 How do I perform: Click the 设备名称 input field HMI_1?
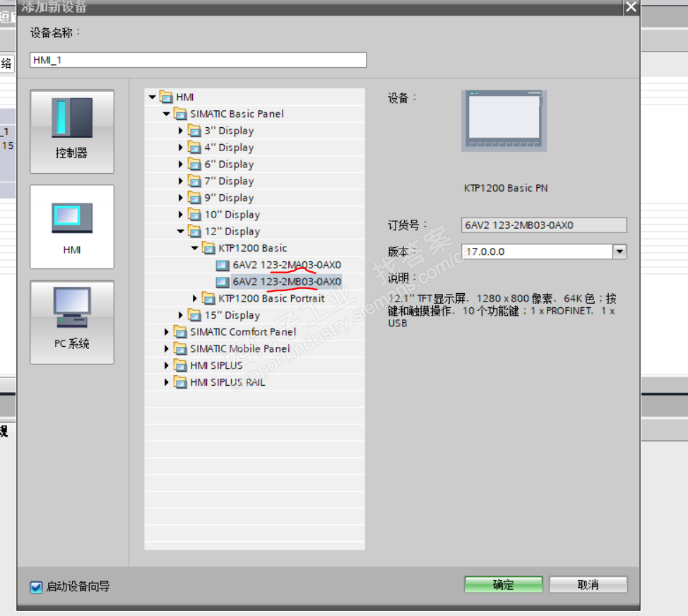198,60
